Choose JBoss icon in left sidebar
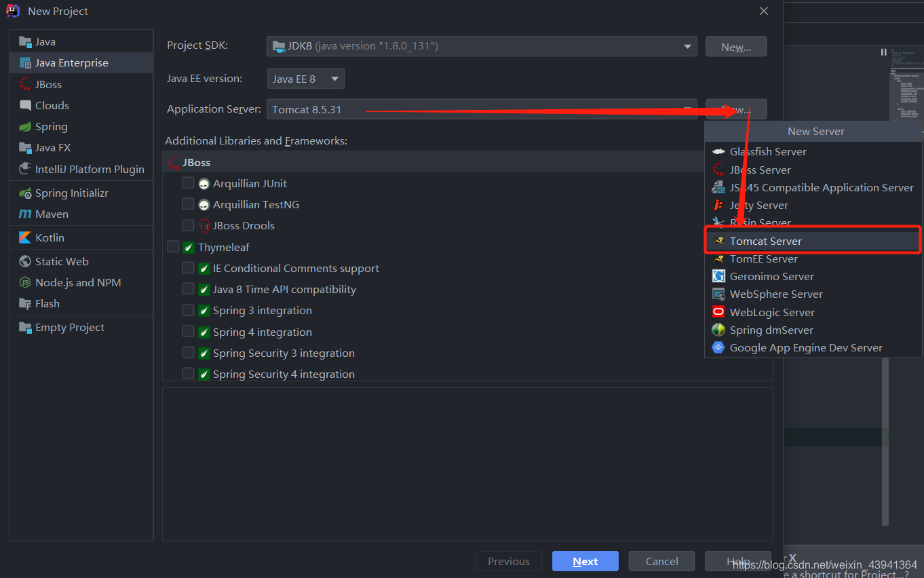Viewport: 924px width, 578px height. pyautogui.click(x=25, y=84)
